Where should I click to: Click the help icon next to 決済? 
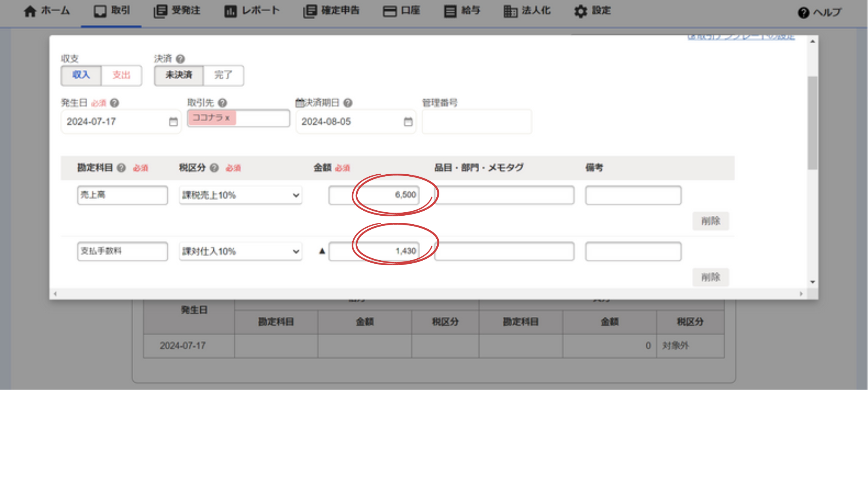click(x=180, y=59)
